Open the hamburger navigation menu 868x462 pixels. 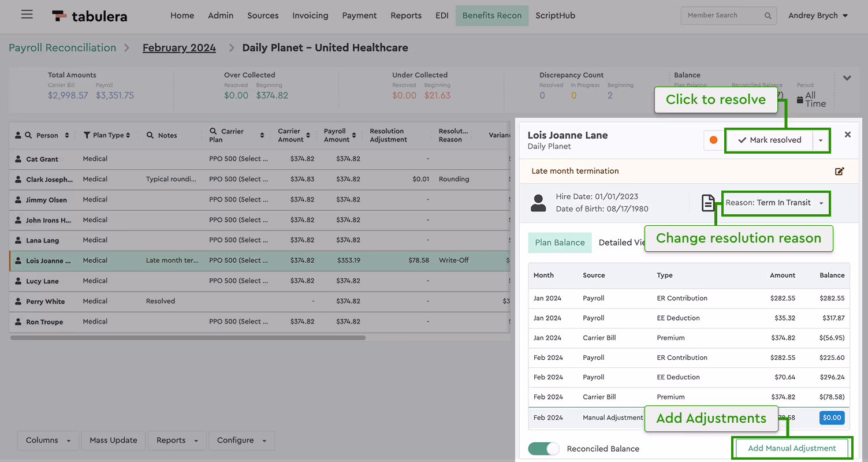click(27, 15)
